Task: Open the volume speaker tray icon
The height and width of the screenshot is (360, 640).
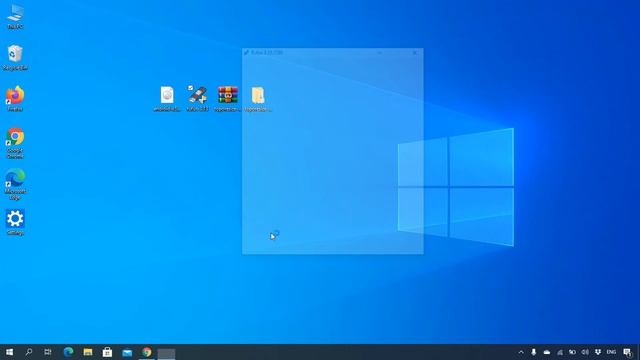Action: pyautogui.click(x=585, y=352)
